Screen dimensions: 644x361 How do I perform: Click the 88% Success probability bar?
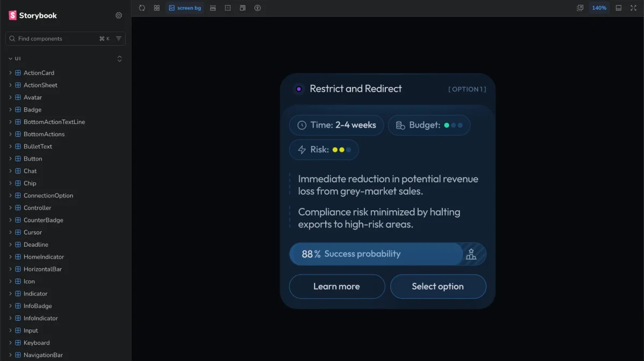click(387, 254)
